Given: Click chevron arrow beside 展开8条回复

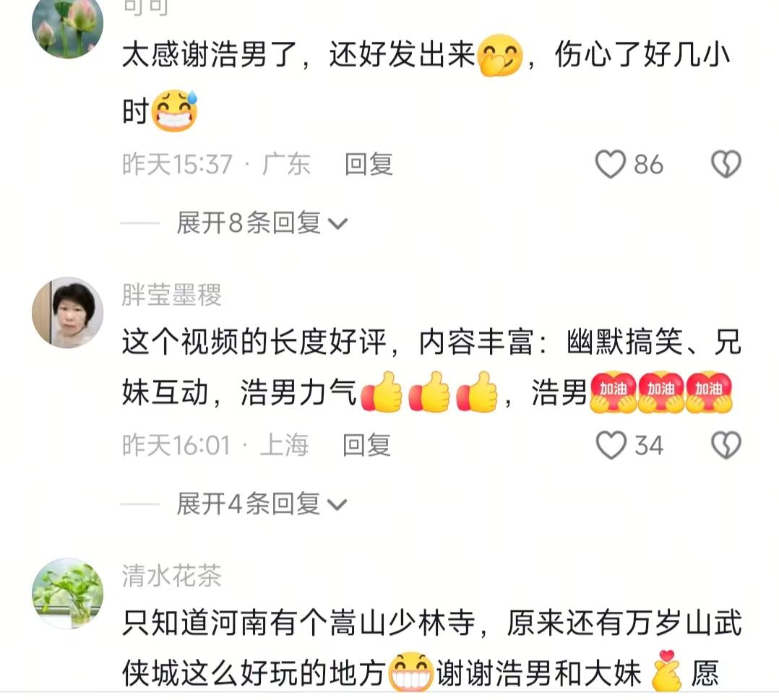Looking at the screenshot, I should coord(338,224).
